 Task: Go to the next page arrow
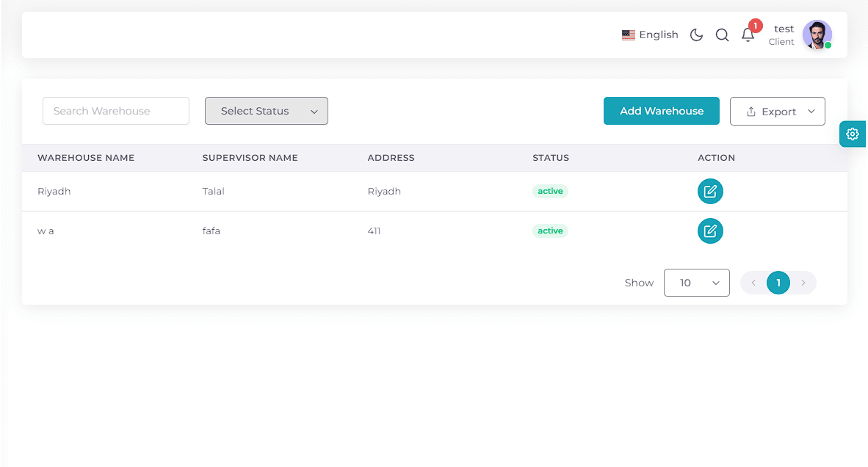[803, 283]
